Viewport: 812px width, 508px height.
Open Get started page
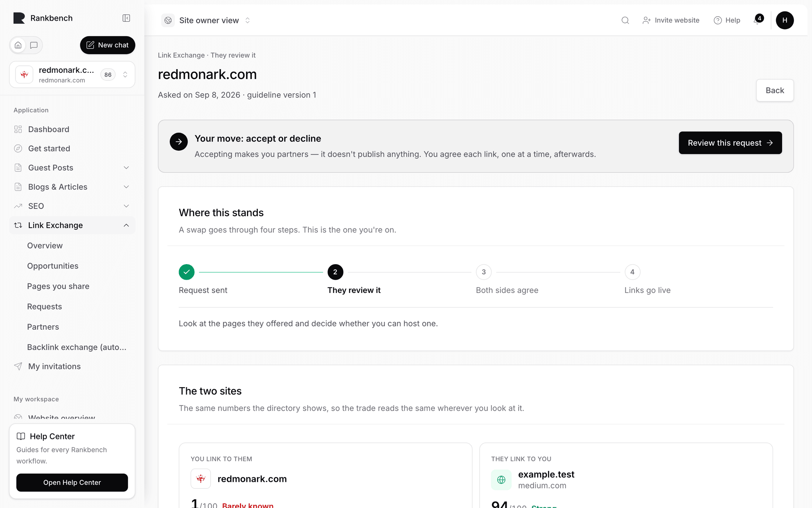(x=72, y=149)
